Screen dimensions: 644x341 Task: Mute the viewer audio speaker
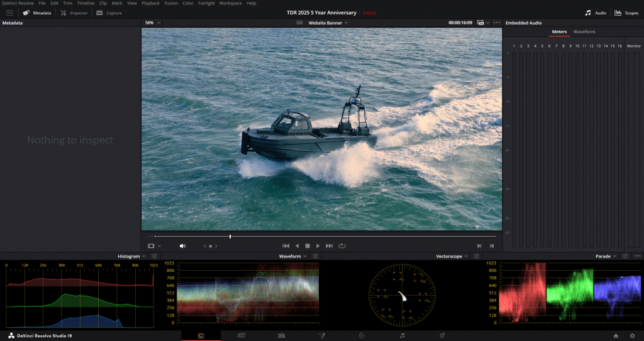coord(182,246)
